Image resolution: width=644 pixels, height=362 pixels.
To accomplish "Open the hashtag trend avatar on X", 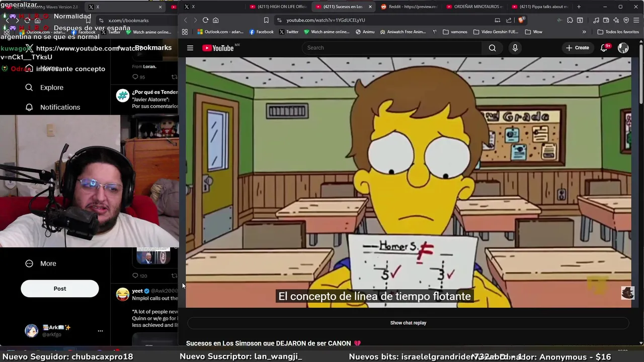I will [x=122, y=96].
